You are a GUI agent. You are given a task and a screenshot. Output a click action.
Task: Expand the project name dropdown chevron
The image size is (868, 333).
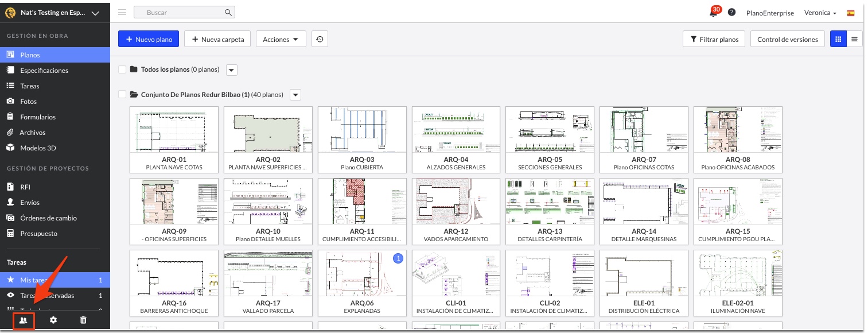point(95,13)
